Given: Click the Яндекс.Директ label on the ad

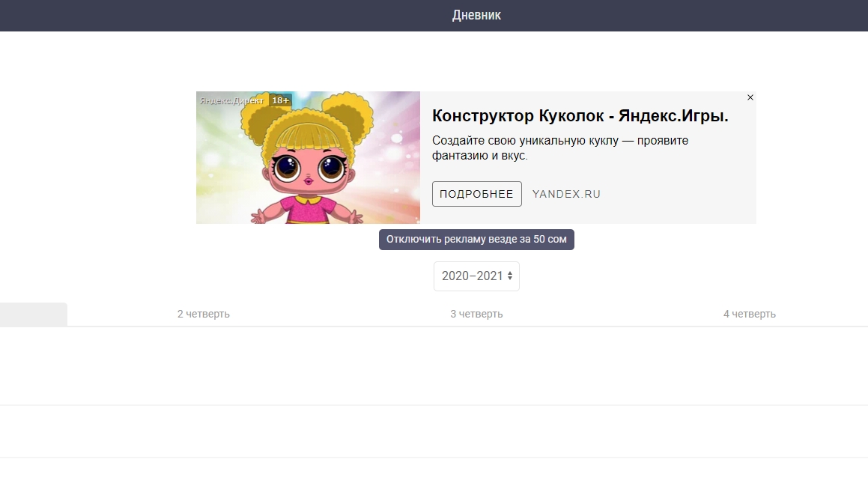Looking at the screenshot, I should pos(231,100).
